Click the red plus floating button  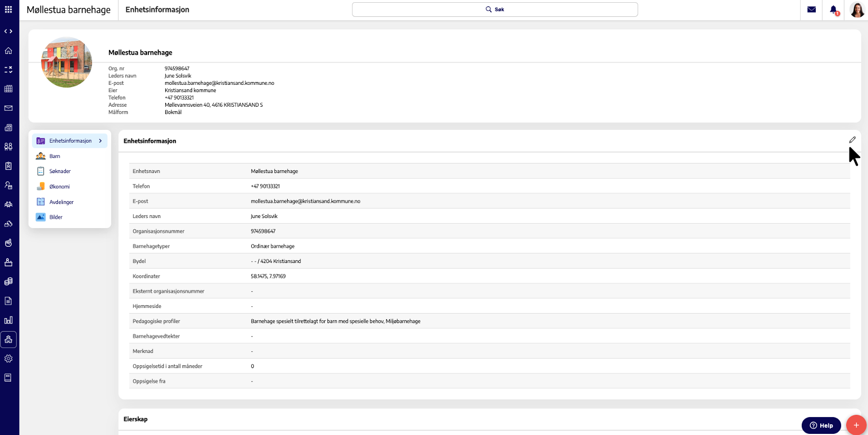coord(856,425)
